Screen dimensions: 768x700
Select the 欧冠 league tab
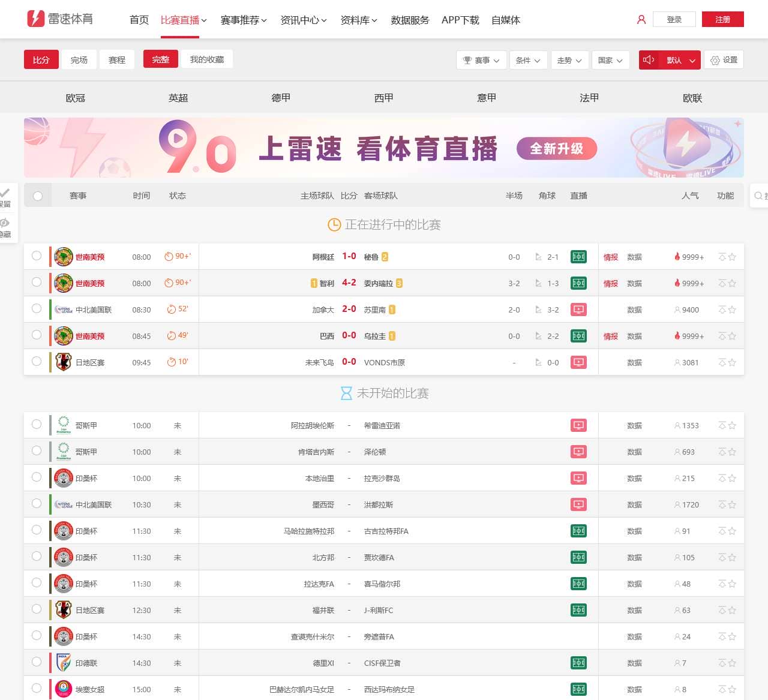(x=76, y=98)
